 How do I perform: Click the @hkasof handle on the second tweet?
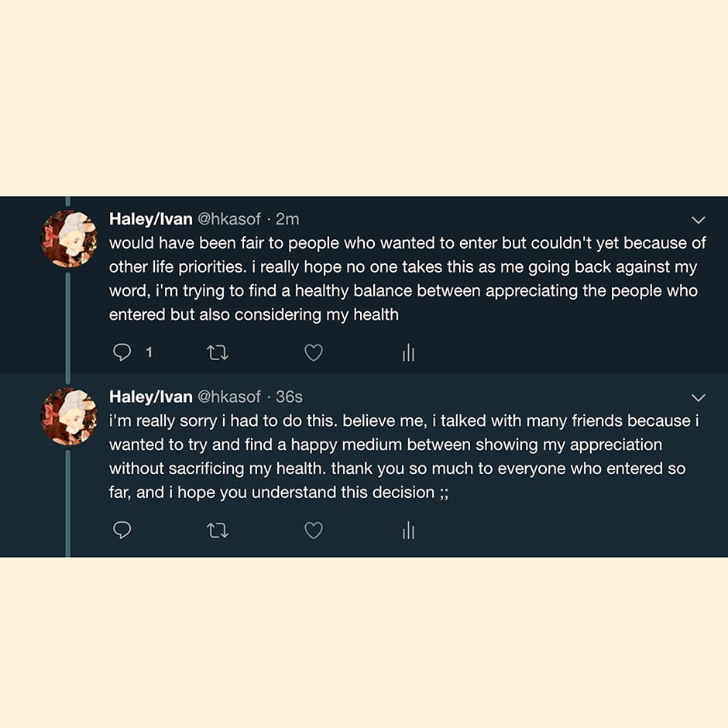pyautogui.click(x=229, y=397)
